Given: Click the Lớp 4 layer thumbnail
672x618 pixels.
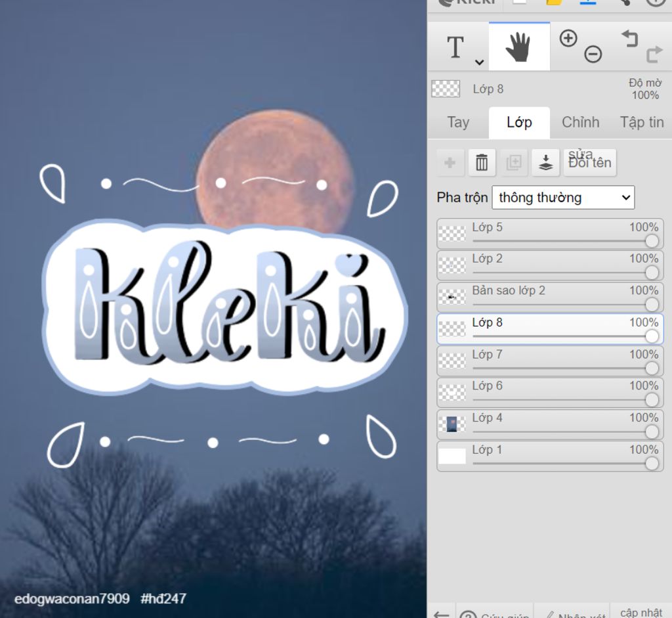Looking at the screenshot, I should point(451,424).
